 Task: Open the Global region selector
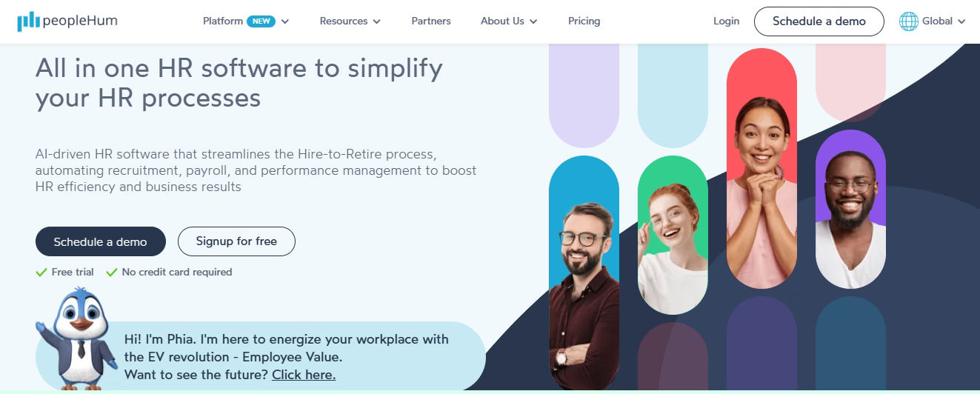[x=933, y=21]
